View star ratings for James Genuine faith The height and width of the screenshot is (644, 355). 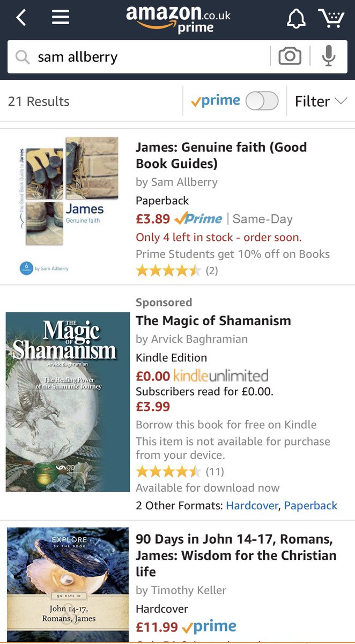168,270
